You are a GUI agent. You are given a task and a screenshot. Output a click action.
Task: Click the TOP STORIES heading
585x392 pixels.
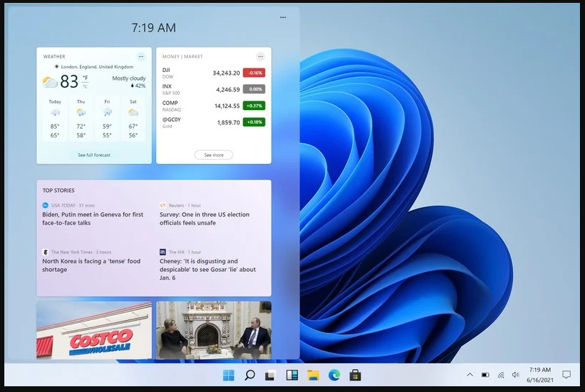point(58,191)
